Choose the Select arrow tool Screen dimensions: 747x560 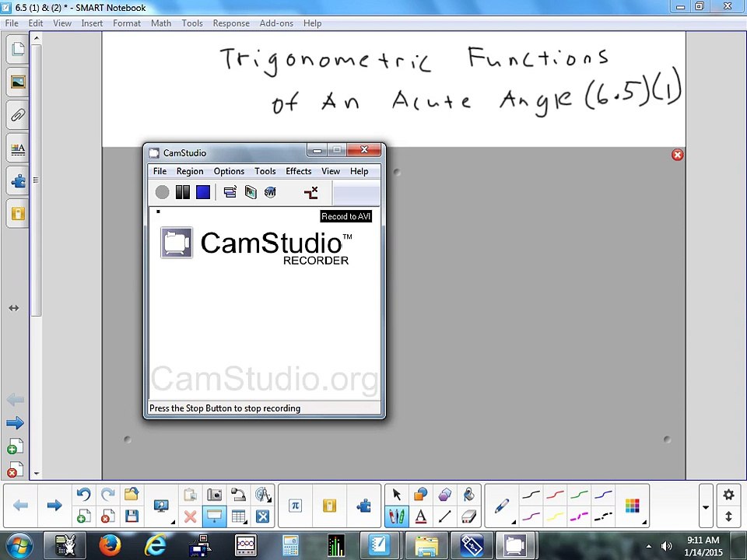click(396, 495)
